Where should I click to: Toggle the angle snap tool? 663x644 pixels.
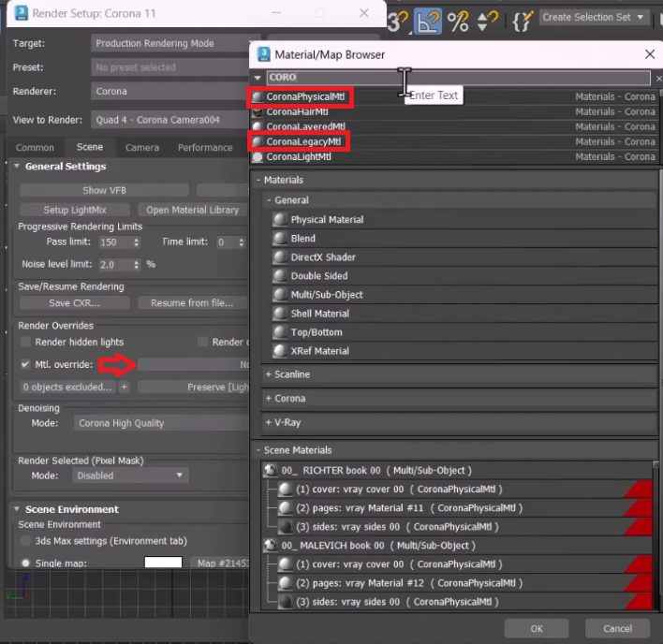pos(427,21)
